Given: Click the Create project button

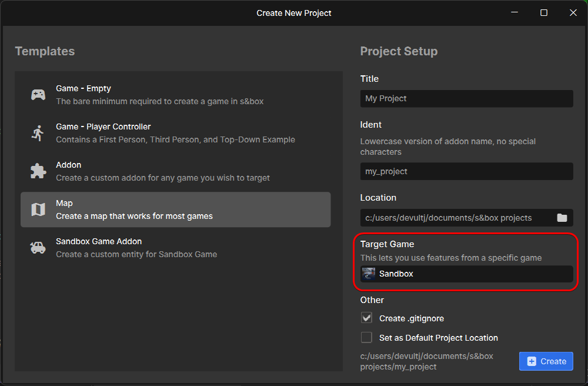Looking at the screenshot, I should [x=546, y=361].
